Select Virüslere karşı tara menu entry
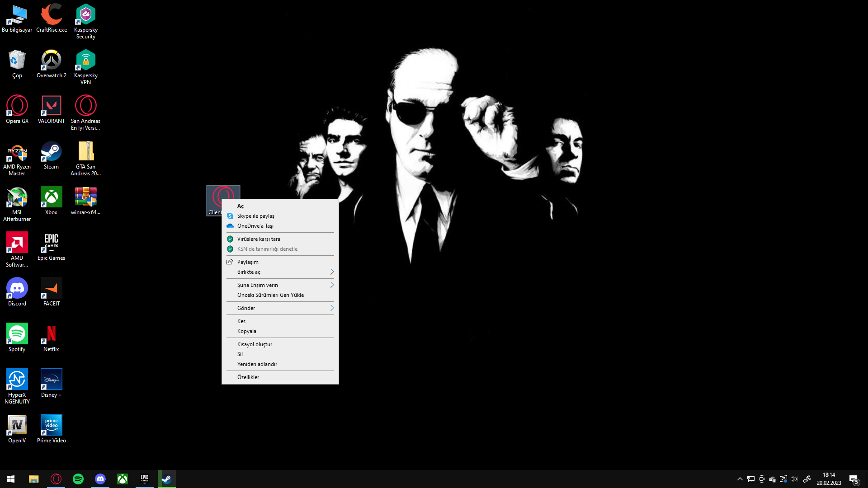Image resolution: width=868 pixels, height=488 pixels. click(x=259, y=239)
